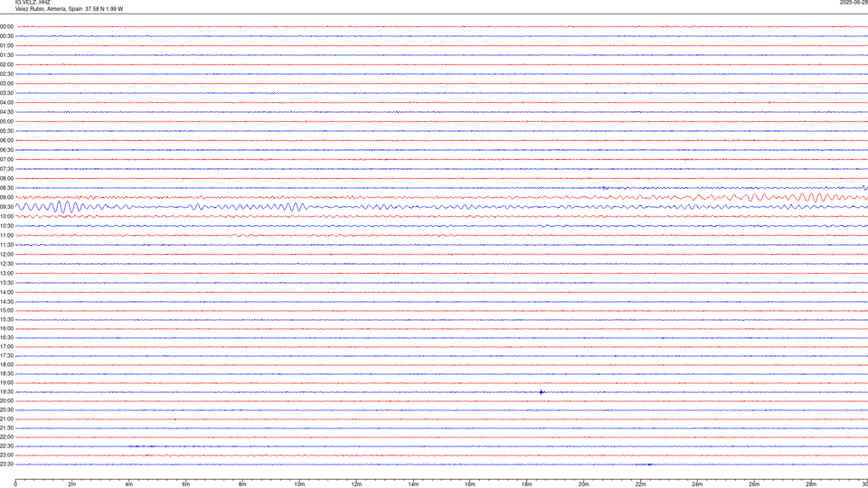Select the 15:00 trace time label
Viewport: 868px width, 488px height.
[6, 310]
